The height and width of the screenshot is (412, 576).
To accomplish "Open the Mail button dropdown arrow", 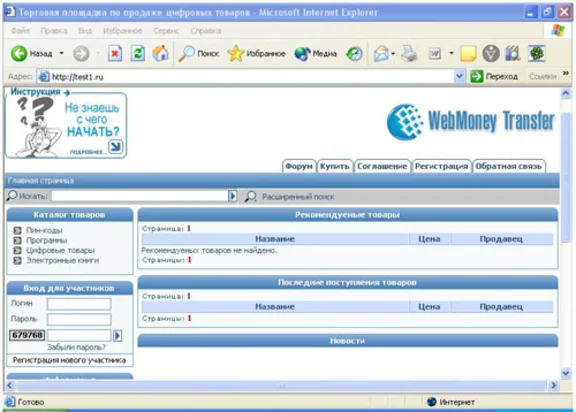I will point(393,54).
